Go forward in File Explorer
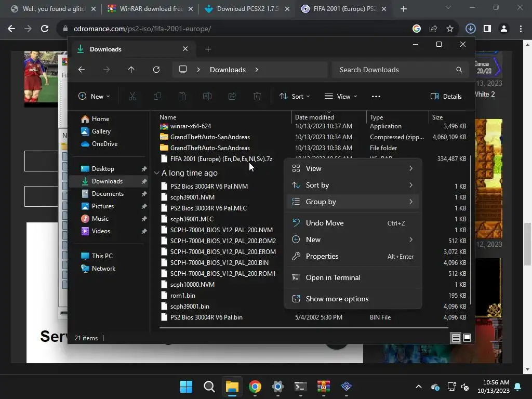Image resolution: width=532 pixels, height=399 pixels. [107, 70]
